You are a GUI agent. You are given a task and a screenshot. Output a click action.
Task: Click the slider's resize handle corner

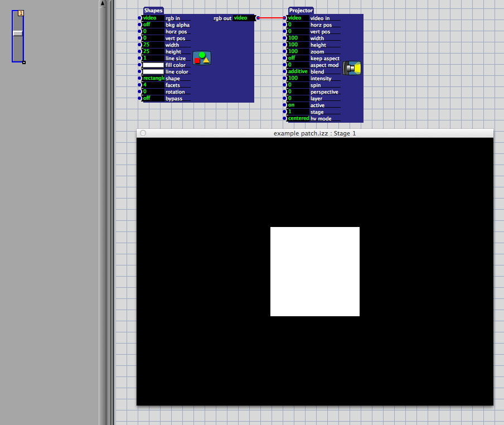coord(24,62)
